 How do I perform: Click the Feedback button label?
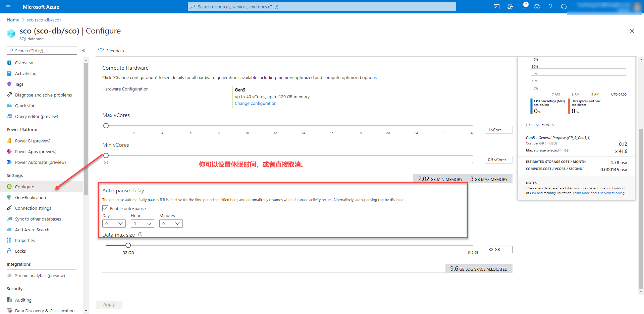(115, 51)
